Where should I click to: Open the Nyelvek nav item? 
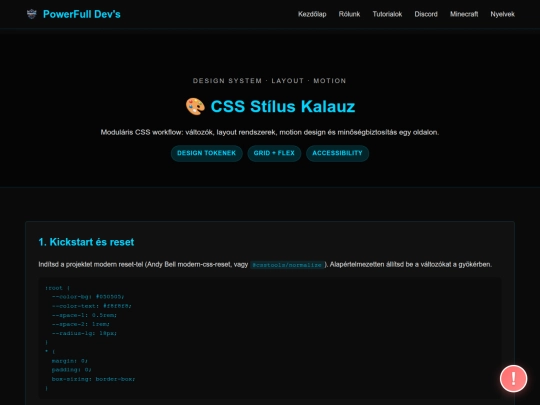click(x=502, y=14)
